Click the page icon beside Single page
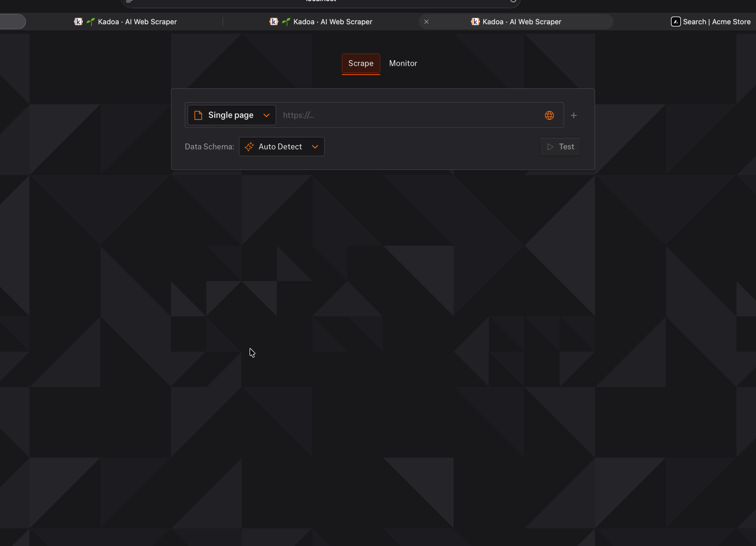Image resolution: width=756 pixels, height=546 pixels. pos(198,115)
